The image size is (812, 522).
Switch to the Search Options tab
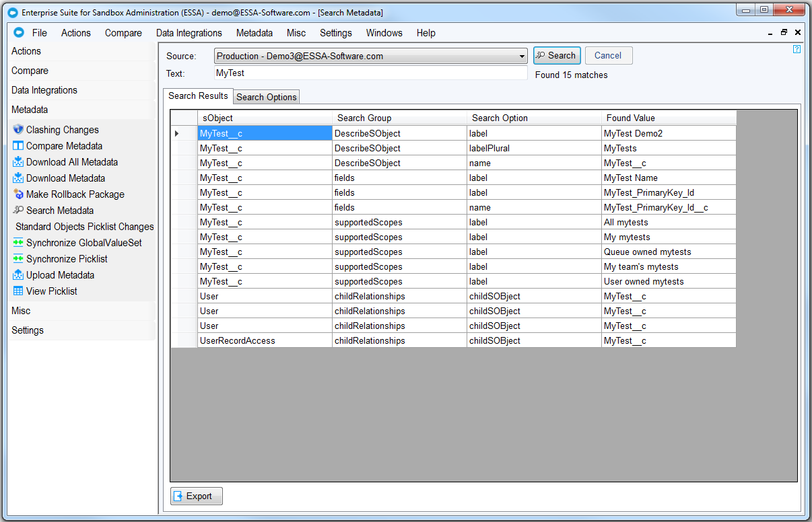pyautogui.click(x=267, y=97)
